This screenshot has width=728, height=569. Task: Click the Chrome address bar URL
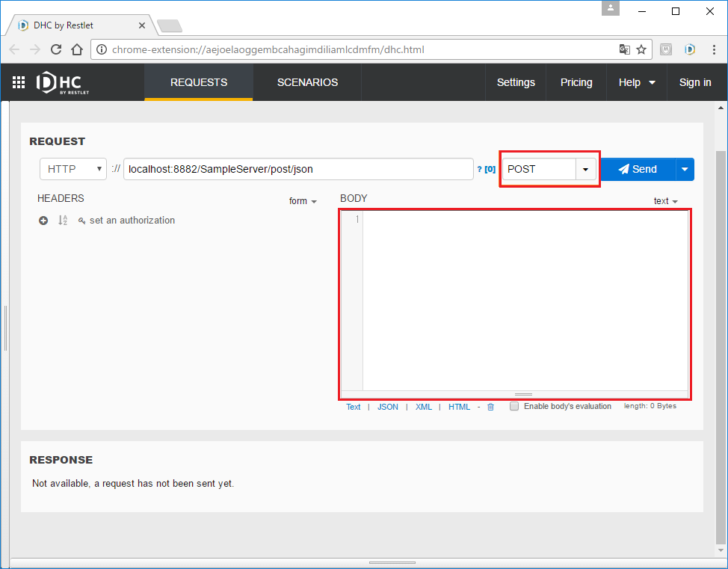click(268, 49)
